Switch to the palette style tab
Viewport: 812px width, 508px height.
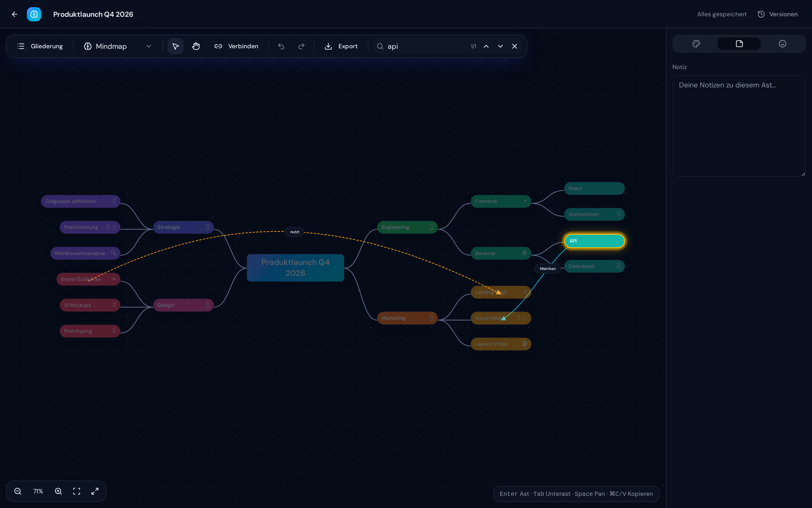coord(696,44)
